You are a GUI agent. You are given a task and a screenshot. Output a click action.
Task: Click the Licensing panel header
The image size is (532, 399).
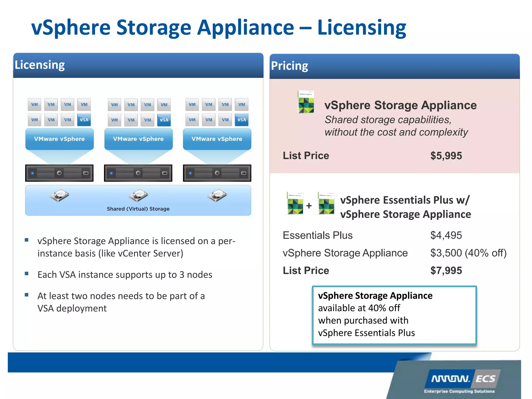[x=138, y=65]
